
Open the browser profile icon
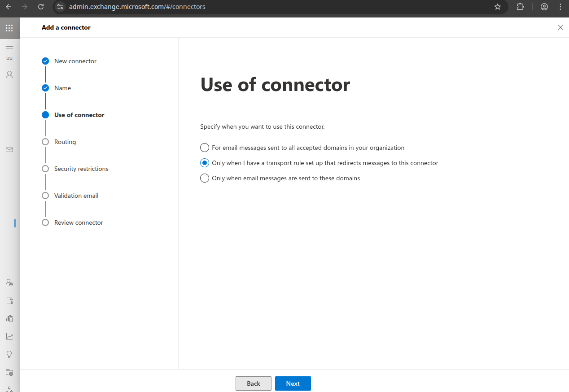point(544,7)
